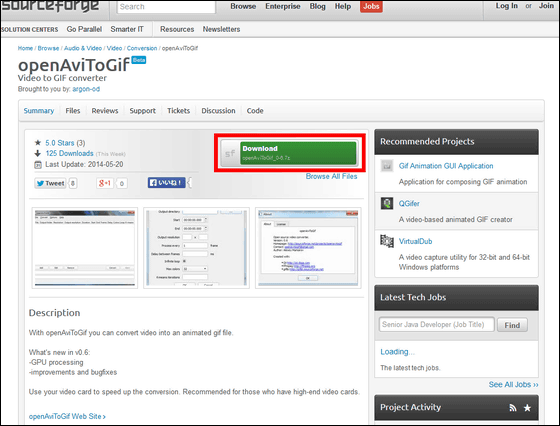Screen dimensions: 560x426
Task: Click the RSS feed icon in Project Activity
Action: coord(513,408)
